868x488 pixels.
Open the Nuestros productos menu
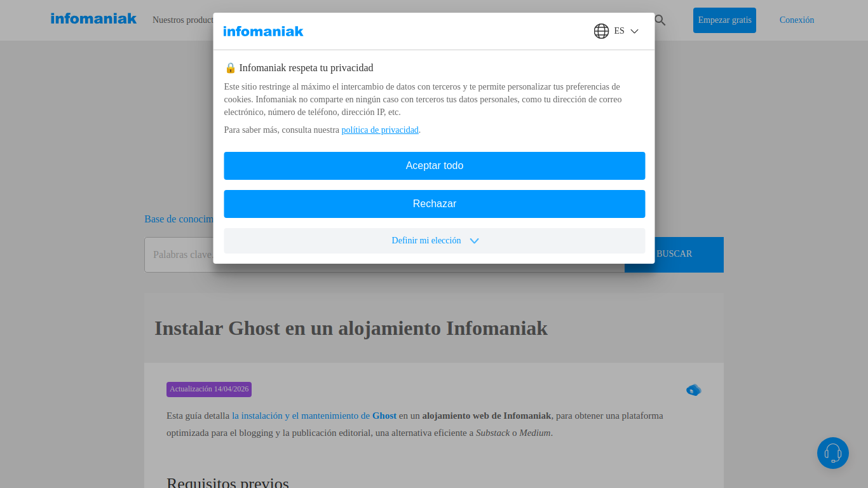182,20
